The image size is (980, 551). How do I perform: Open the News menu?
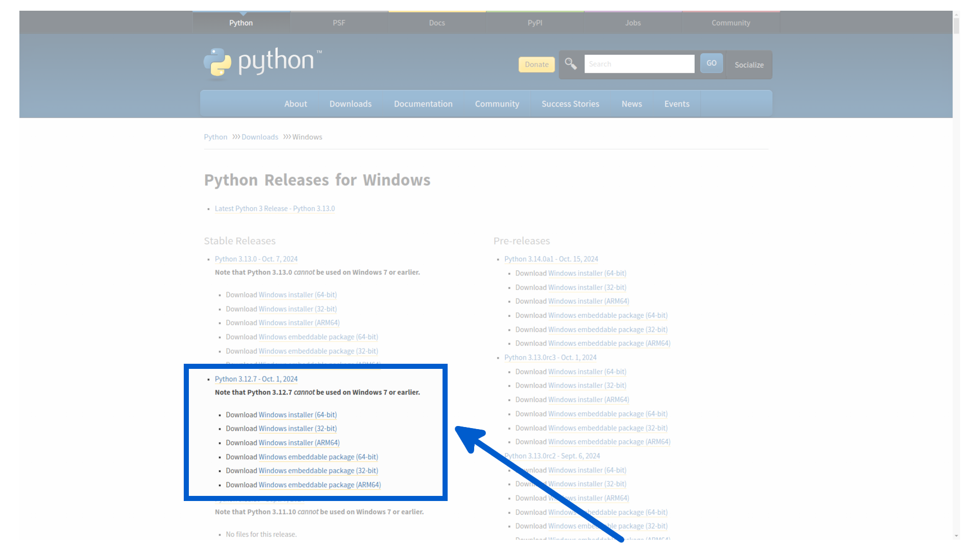[631, 104]
